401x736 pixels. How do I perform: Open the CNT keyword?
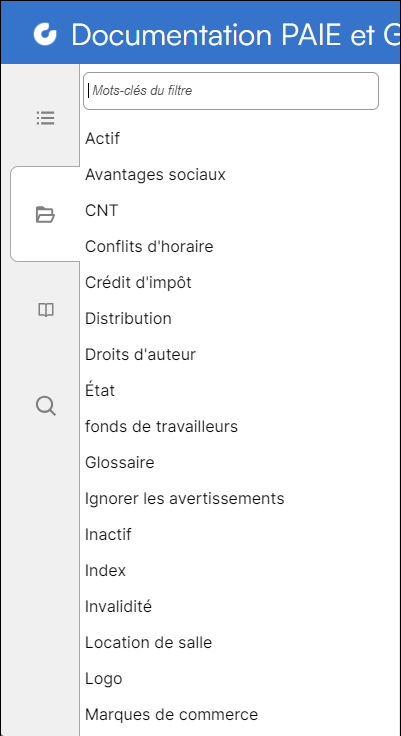101,211
